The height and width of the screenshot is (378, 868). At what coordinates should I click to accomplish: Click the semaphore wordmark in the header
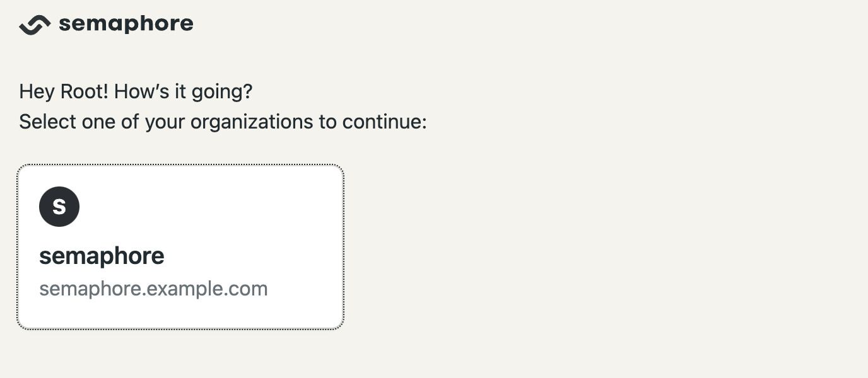(x=126, y=24)
